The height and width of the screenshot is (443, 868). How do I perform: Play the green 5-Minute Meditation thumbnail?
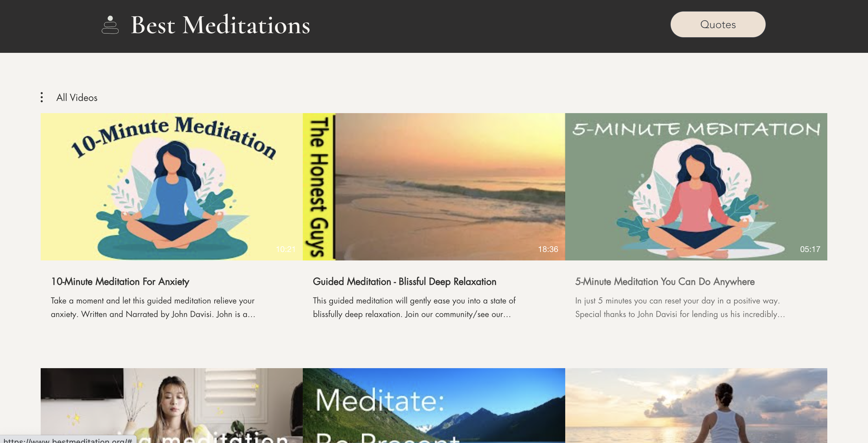pyautogui.click(x=696, y=187)
